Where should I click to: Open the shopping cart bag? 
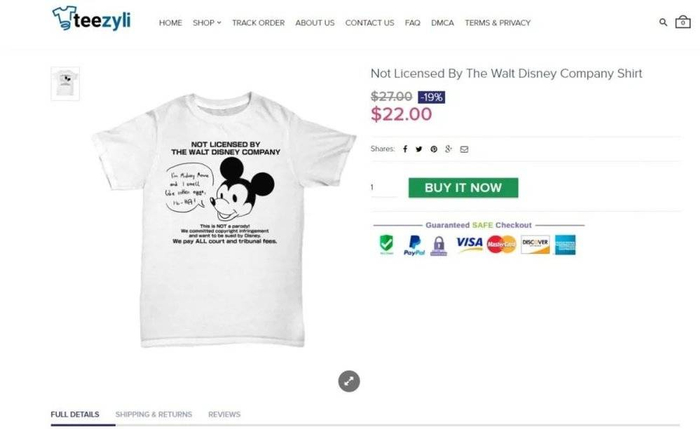coord(683,22)
